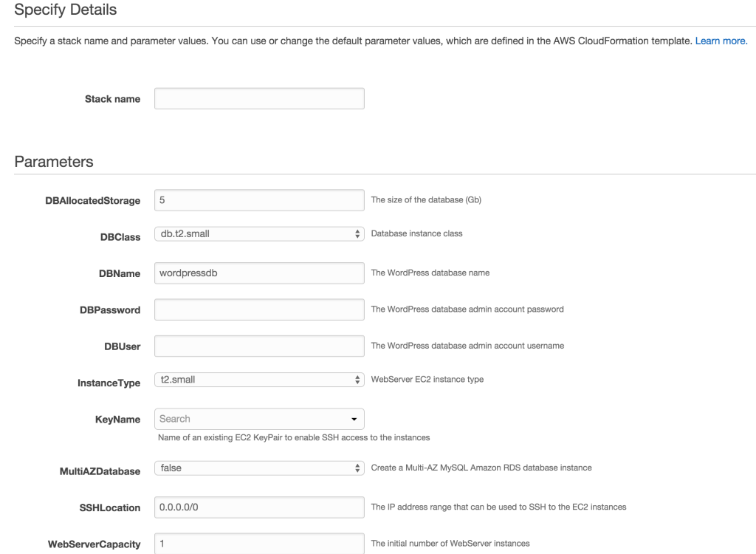Click the InstanceType up-down arrows
This screenshot has height=554, width=756.
pos(357,379)
